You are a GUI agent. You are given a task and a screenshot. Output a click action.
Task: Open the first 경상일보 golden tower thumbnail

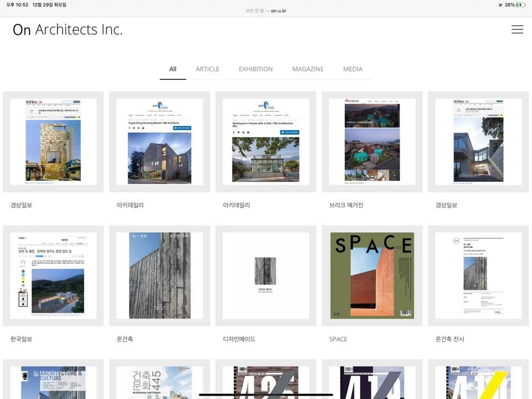click(x=53, y=141)
